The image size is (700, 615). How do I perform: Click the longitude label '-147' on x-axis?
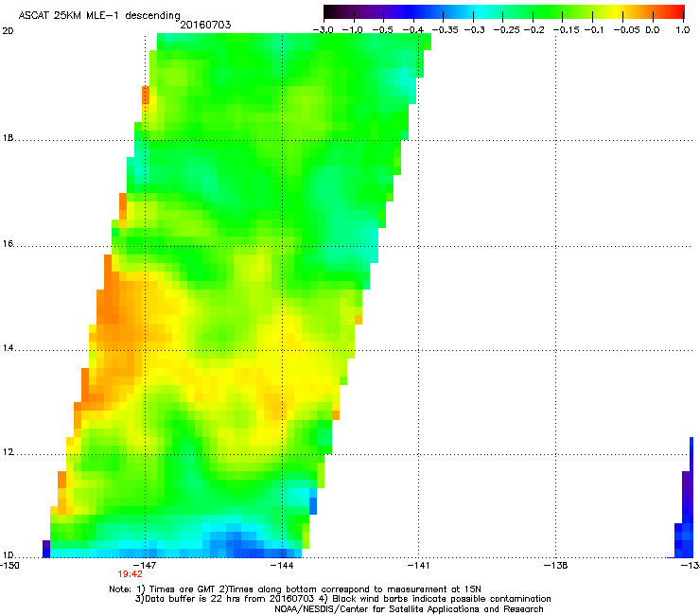pyautogui.click(x=146, y=566)
